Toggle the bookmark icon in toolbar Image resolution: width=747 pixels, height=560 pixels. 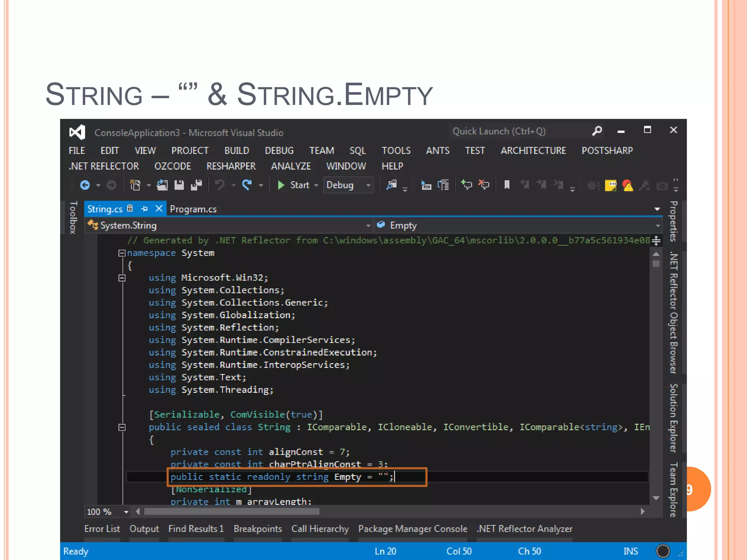[507, 185]
